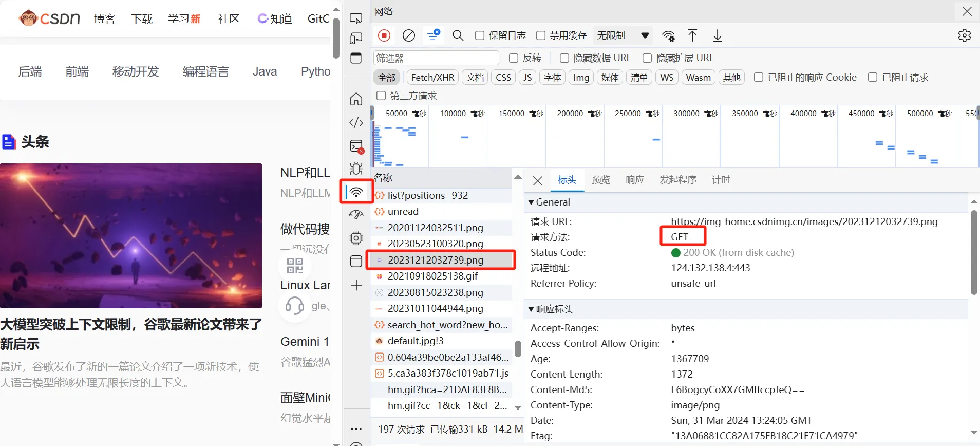
Task: Click the 筛选器 filter input
Action: [436, 58]
